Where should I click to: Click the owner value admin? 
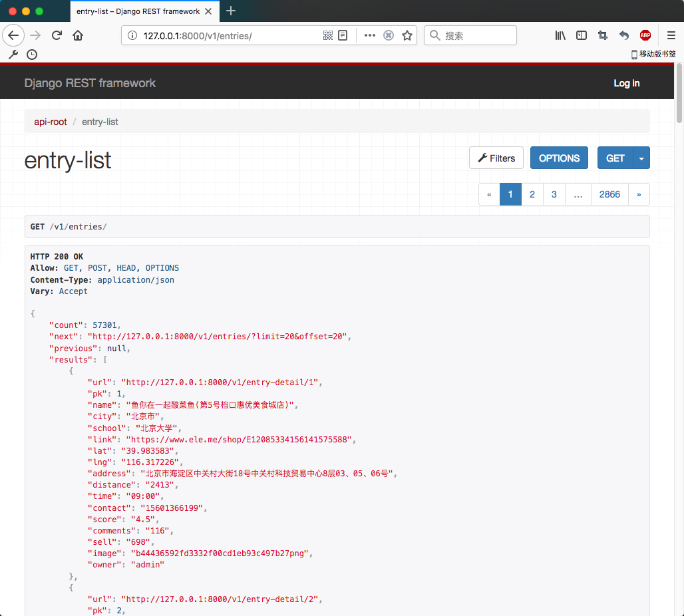point(148,565)
